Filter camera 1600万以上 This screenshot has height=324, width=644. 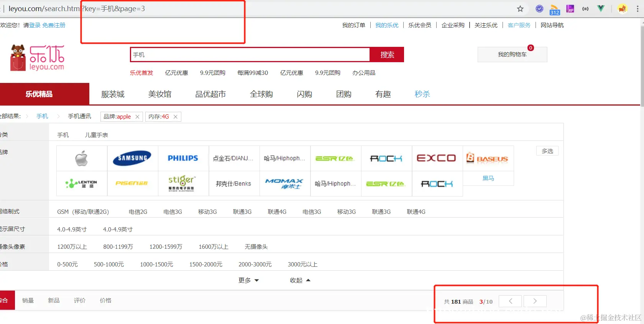(214, 247)
